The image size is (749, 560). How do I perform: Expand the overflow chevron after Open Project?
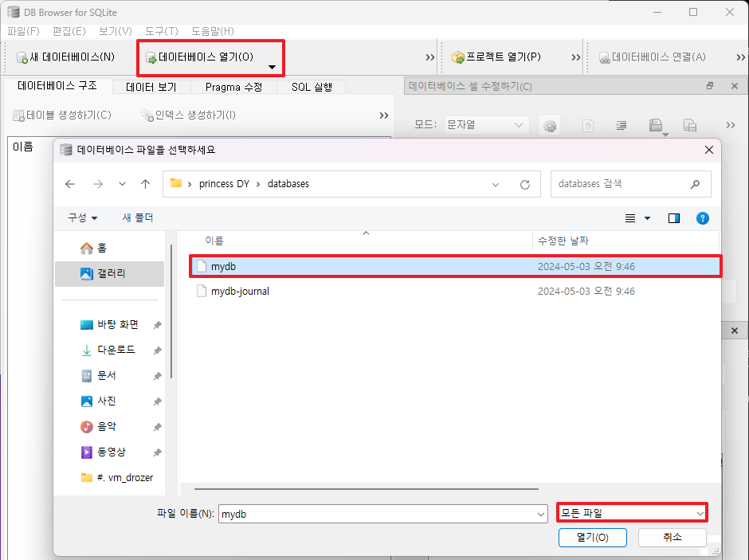pos(575,57)
